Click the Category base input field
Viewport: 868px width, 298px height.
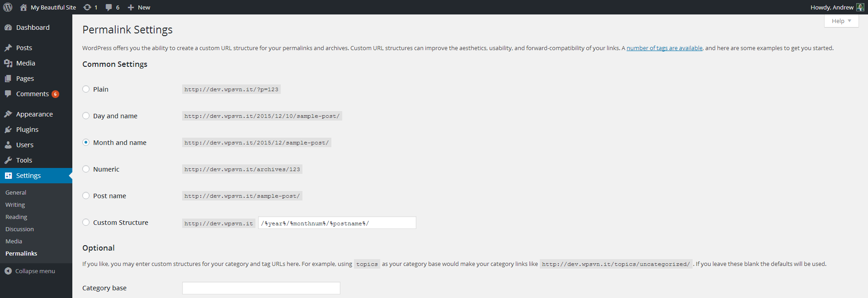pos(261,288)
